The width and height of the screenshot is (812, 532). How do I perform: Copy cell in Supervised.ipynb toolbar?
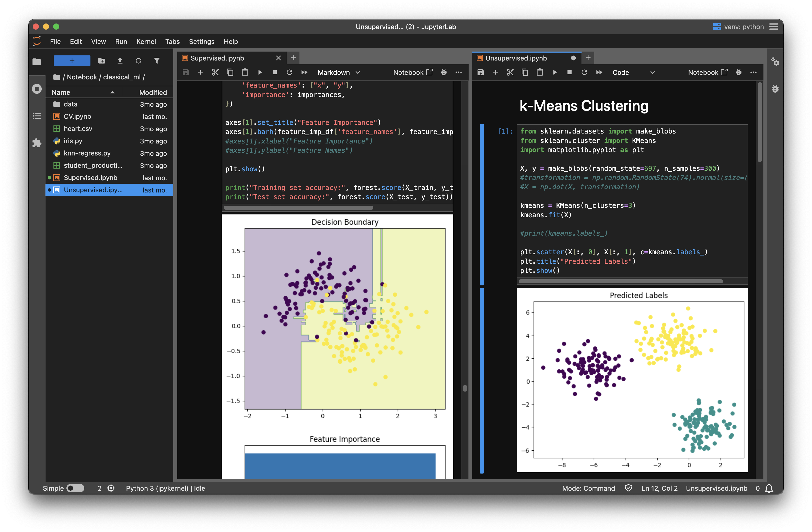tap(230, 72)
